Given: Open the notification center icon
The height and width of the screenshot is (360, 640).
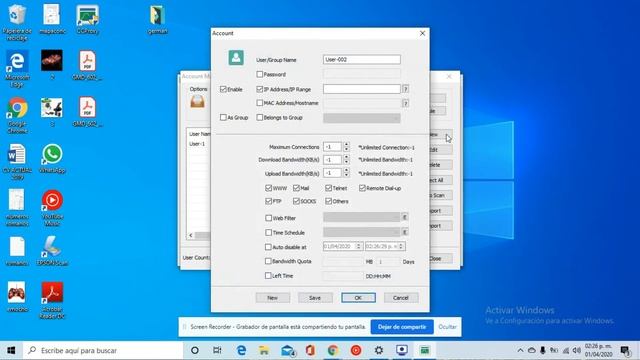Looking at the screenshot, I should 625,350.
